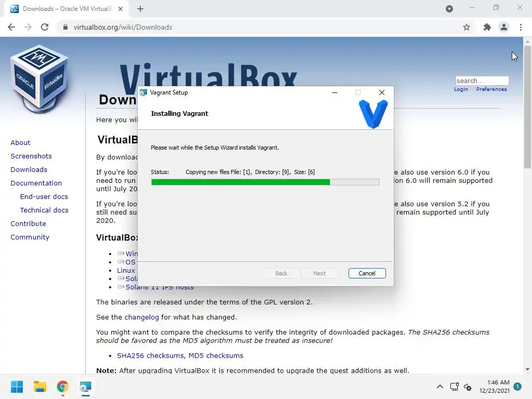532x399 pixels.
Task: Open the SHA256 checksums link
Action: [151, 355]
